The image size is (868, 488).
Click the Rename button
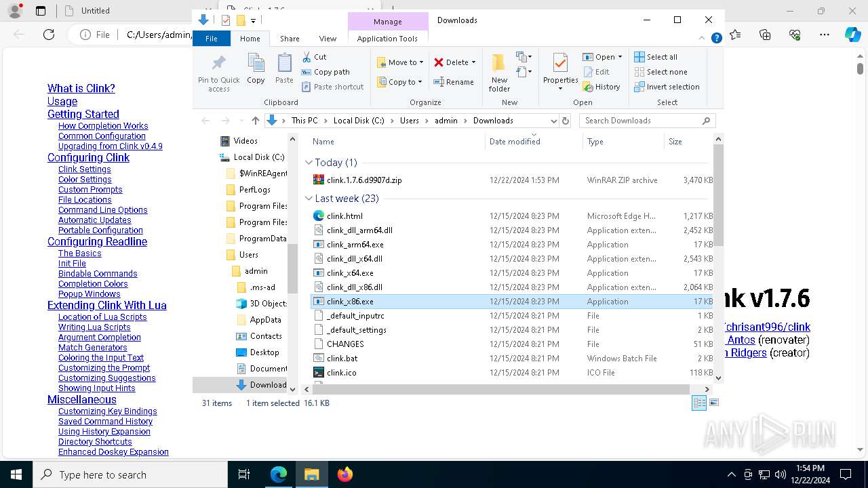tap(454, 82)
